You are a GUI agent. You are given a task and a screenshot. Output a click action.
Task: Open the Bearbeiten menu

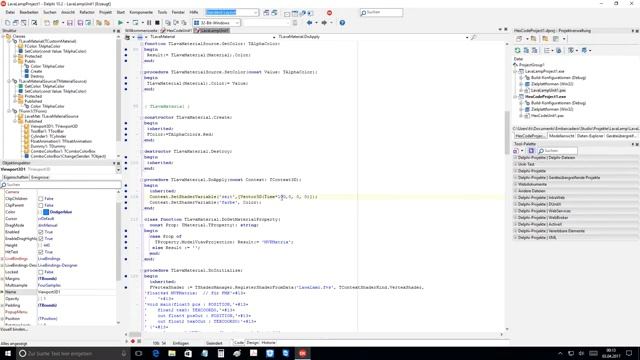(29, 13)
